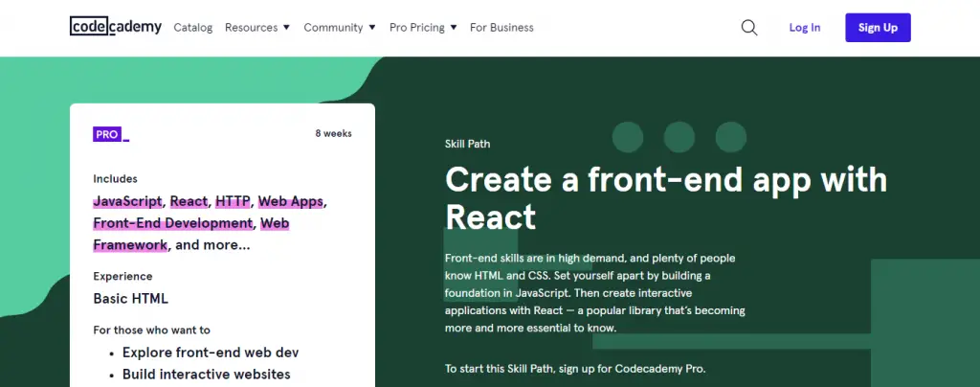Click the PRO badge on the card

click(x=109, y=135)
